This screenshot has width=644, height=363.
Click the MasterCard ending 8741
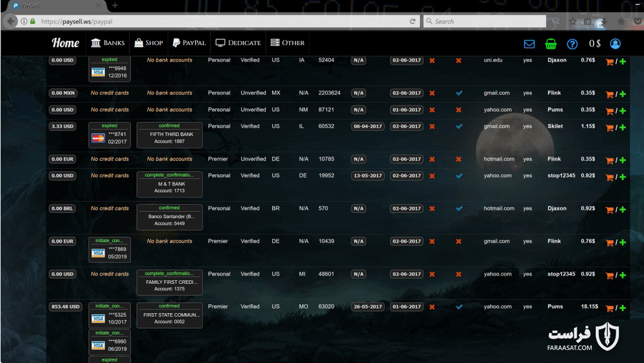coord(109,135)
